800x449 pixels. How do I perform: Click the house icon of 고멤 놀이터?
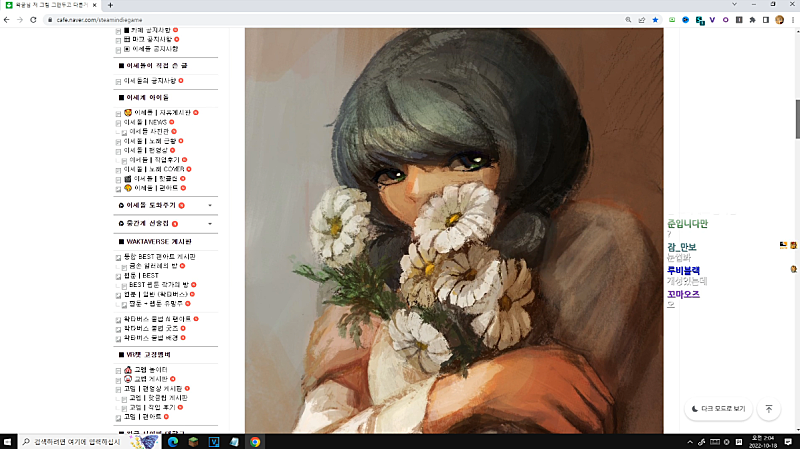click(128, 369)
